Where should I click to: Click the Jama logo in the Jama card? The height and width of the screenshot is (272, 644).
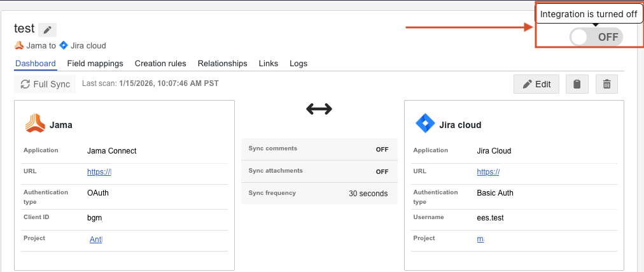click(x=35, y=124)
